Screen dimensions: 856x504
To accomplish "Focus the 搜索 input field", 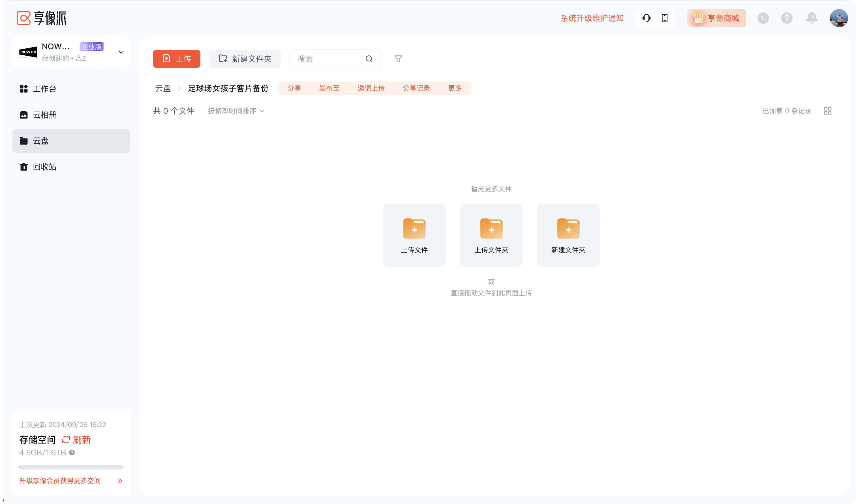I will pos(335,59).
